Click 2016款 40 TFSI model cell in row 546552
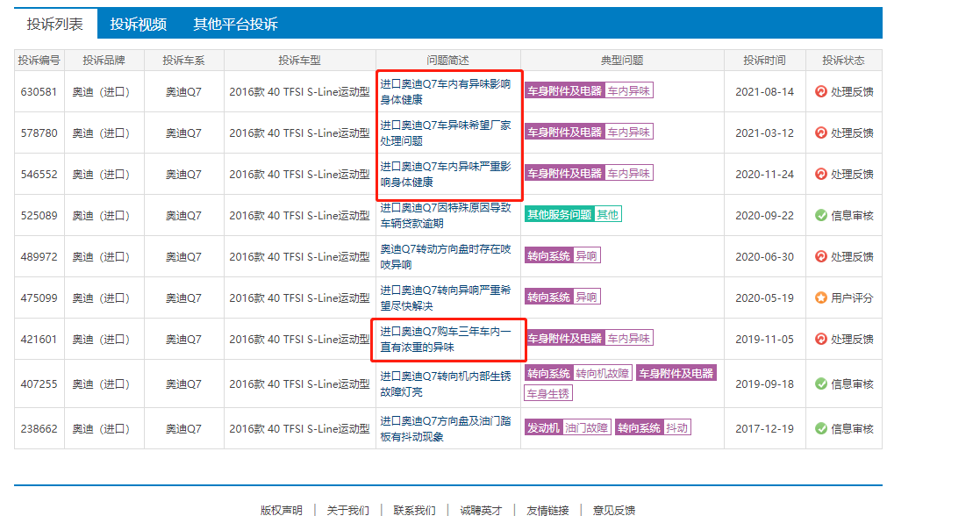Screen dimensions: 980x516 click(x=299, y=174)
